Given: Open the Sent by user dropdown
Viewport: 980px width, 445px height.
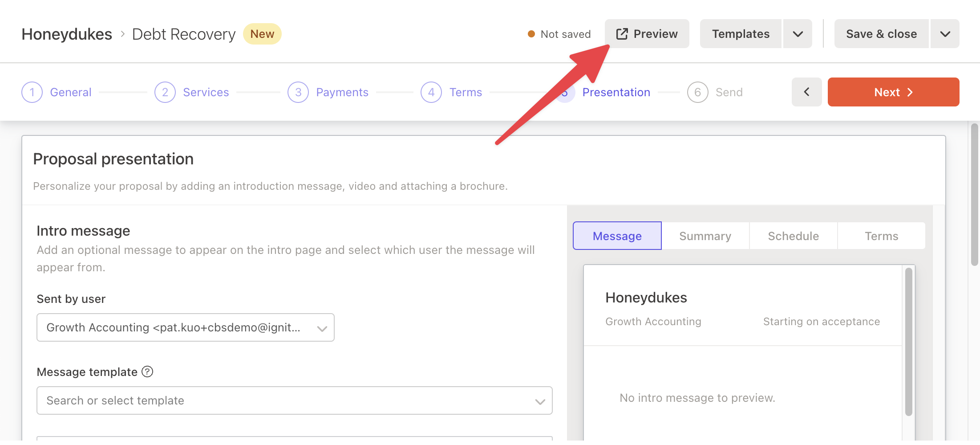Looking at the screenshot, I should coord(186,327).
